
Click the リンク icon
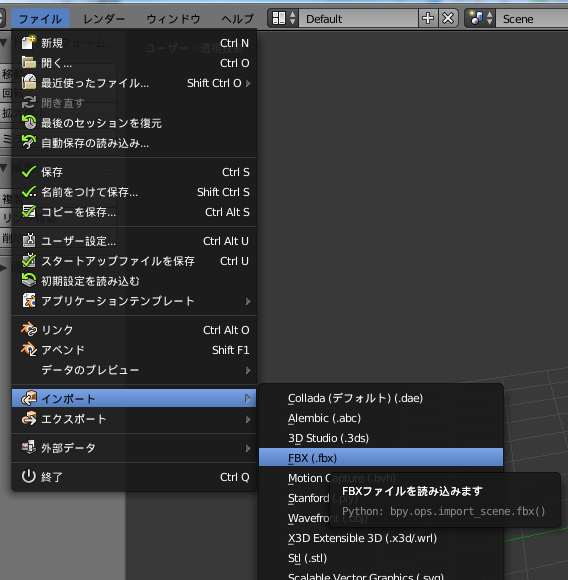28,330
